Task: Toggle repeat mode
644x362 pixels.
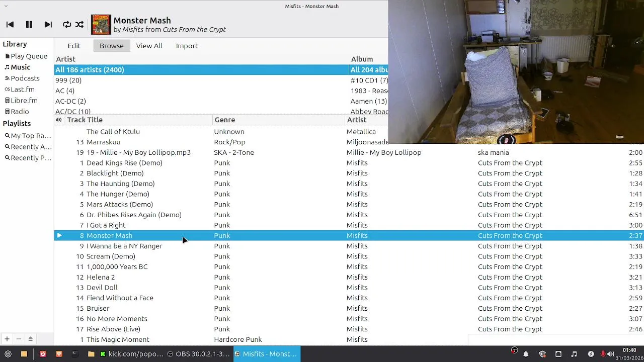Action: point(67,25)
